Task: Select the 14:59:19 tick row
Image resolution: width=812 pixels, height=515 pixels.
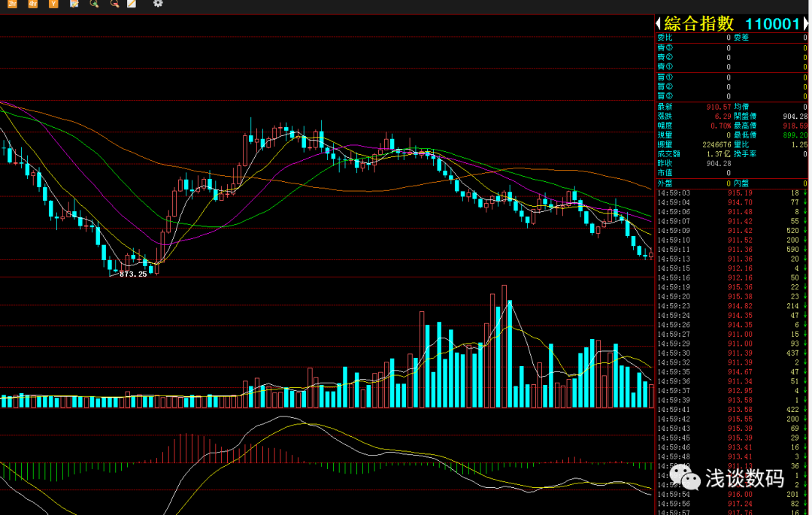Action: [x=732, y=287]
